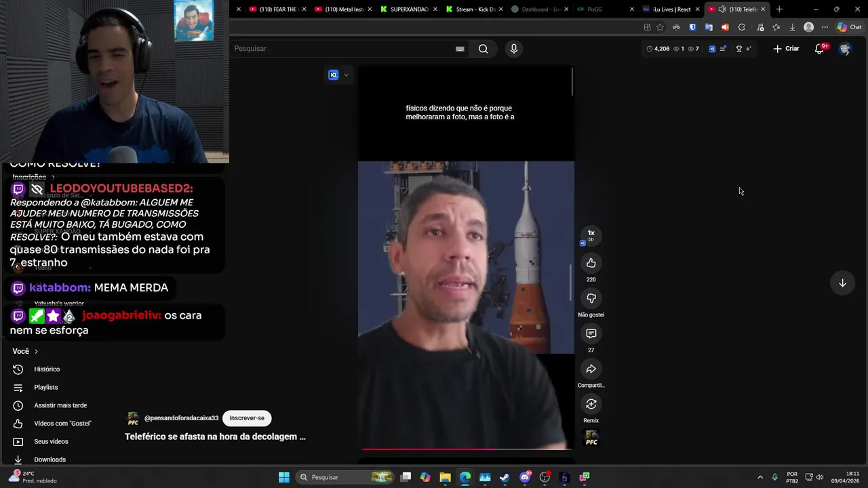The height and width of the screenshot is (488, 868).
Task: Go to next Short down arrow
Action: click(842, 283)
